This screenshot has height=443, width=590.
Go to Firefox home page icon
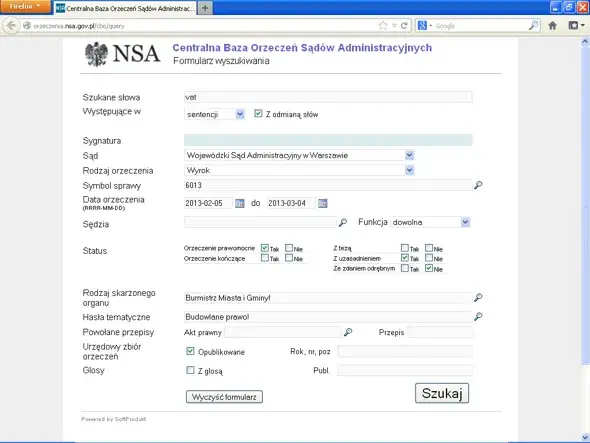[552, 26]
